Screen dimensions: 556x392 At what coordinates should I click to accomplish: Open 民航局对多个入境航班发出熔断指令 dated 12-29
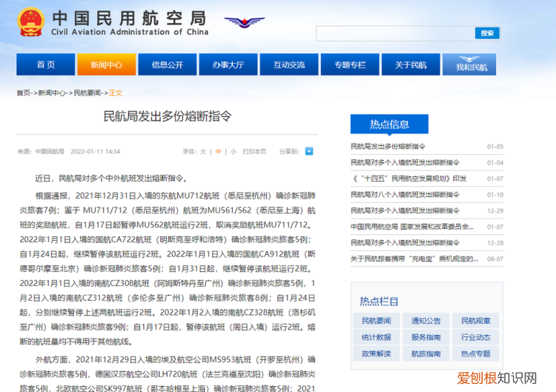[x=405, y=210]
